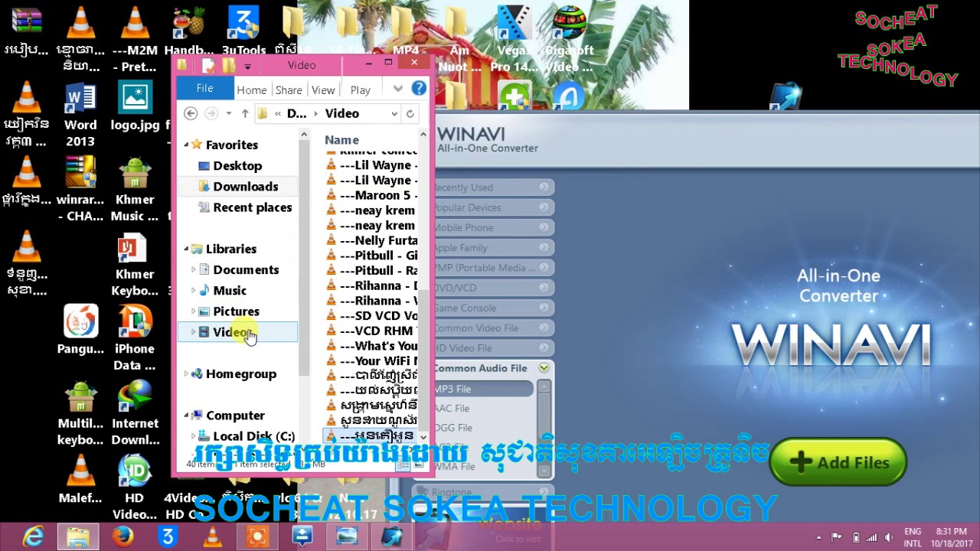Open the winrar desktop archive icon
The width and height of the screenshot is (980, 551).
click(x=80, y=190)
